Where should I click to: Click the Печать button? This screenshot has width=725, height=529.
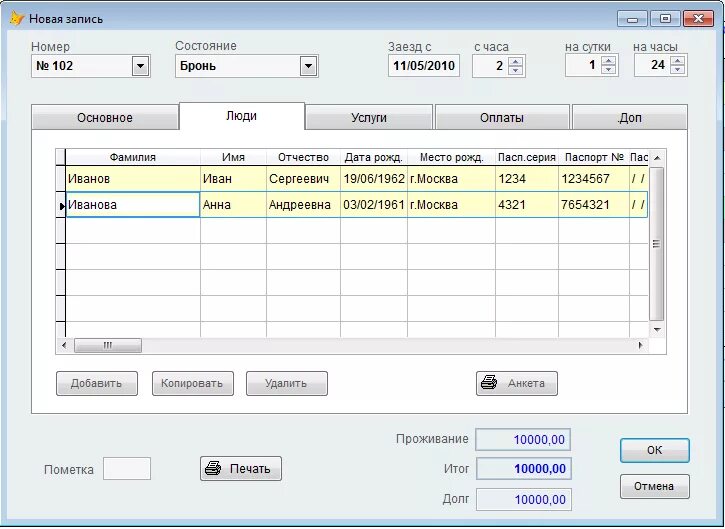[241, 468]
